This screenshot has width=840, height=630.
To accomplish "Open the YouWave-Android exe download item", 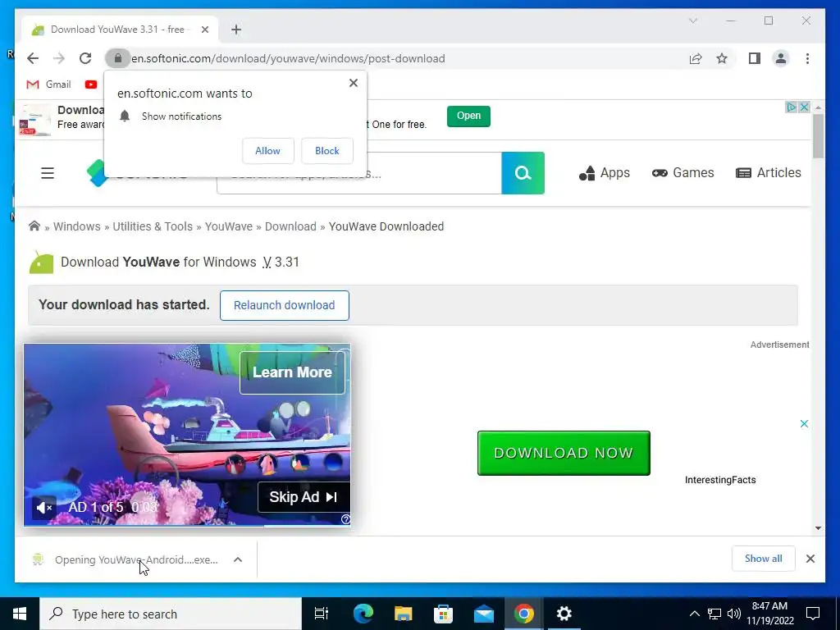I will click(x=126, y=559).
